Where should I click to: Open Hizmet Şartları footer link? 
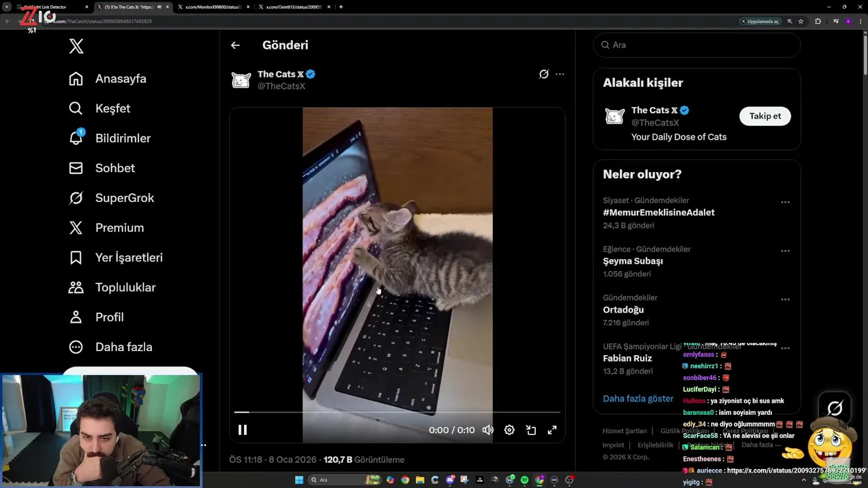(x=625, y=431)
